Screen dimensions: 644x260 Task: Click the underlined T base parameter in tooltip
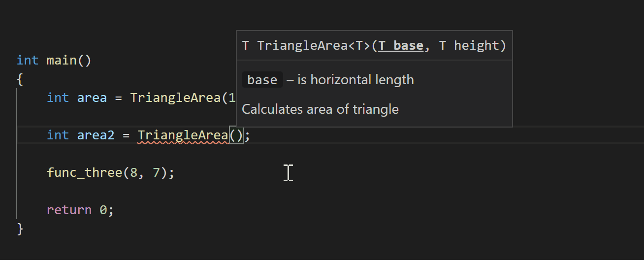pos(401,46)
